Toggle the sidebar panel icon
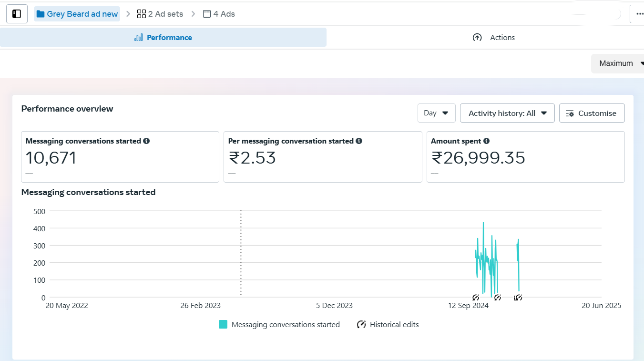The image size is (644, 361). (x=17, y=14)
